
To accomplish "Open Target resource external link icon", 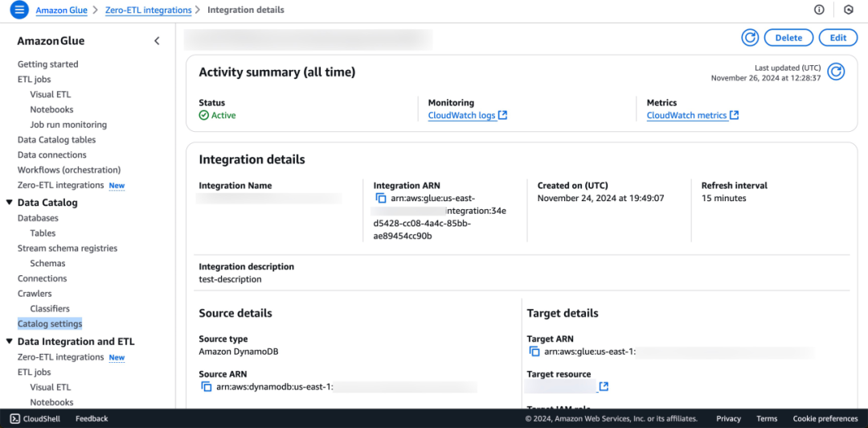I will point(604,386).
